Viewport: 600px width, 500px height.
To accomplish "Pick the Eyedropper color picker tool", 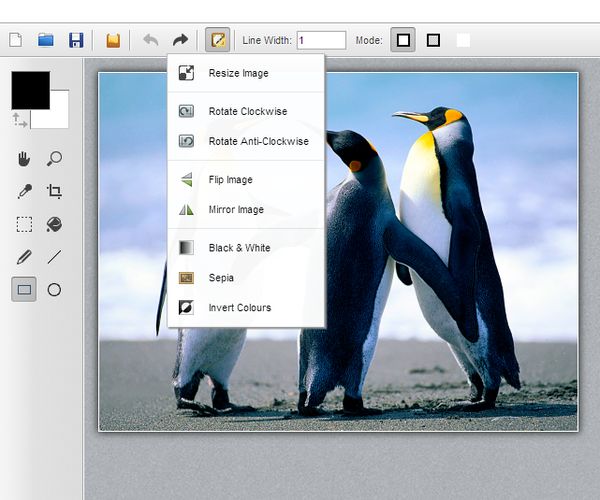I will tap(25, 191).
